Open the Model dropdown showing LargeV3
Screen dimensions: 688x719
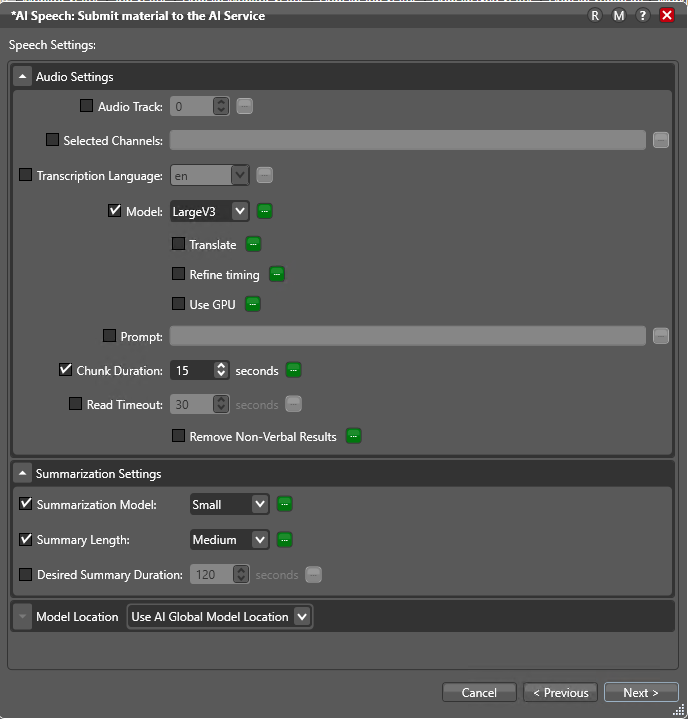point(210,211)
